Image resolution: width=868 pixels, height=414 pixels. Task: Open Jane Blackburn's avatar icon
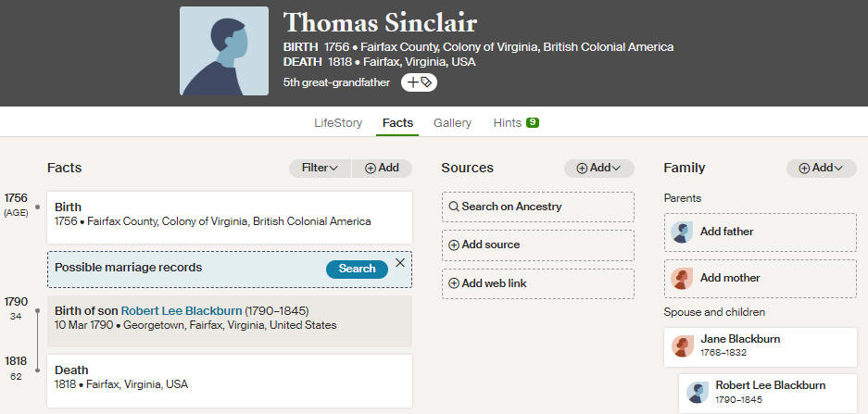tap(683, 346)
